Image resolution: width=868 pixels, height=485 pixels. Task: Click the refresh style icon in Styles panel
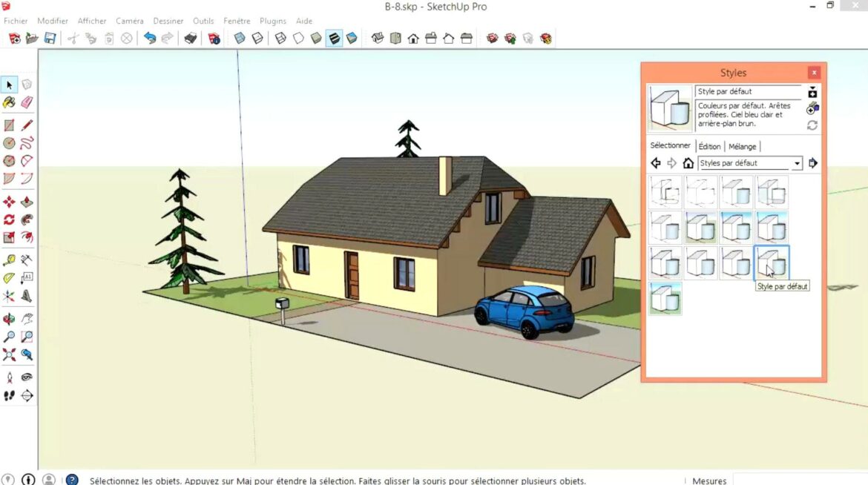point(812,124)
